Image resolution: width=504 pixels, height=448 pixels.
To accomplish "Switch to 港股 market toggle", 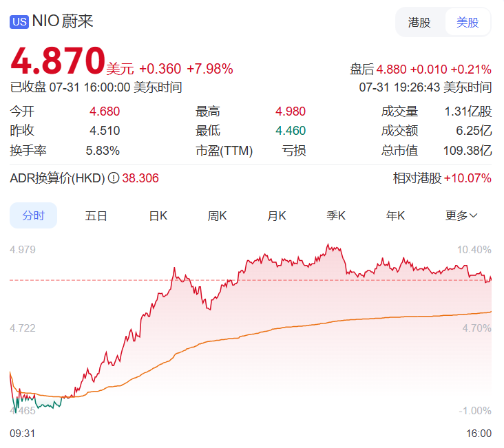I will point(419,23).
